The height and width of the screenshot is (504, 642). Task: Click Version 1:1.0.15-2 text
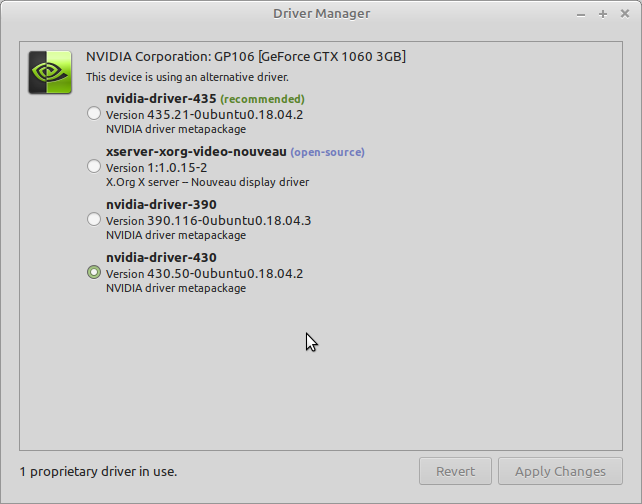click(x=156, y=167)
